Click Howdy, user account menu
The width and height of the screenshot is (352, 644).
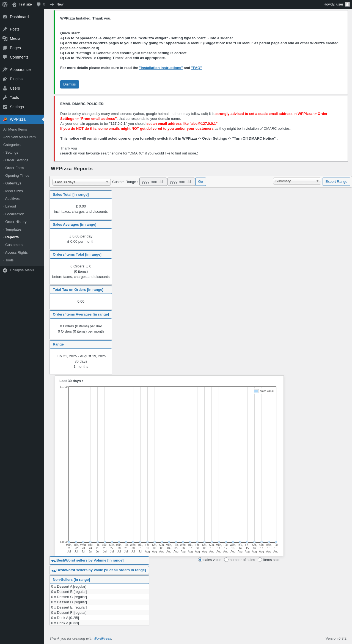click(337, 4)
